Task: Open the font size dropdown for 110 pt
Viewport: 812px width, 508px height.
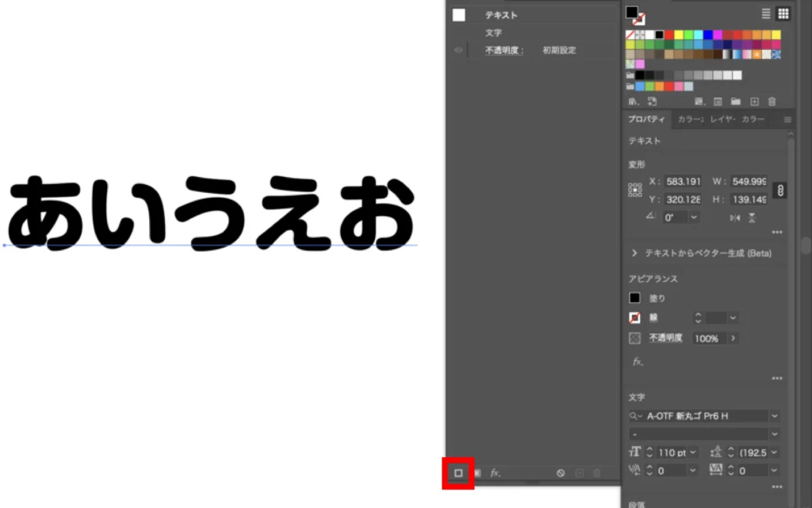Action: point(693,452)
